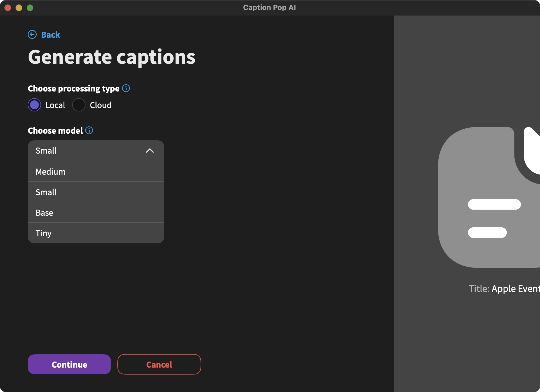Open info icon beside Choose processing type
540x392 pixels.
point(126,88)
